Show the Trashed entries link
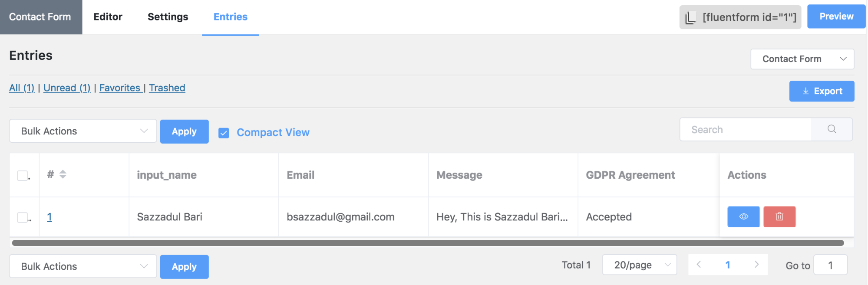868x285 pixels. 167,88
